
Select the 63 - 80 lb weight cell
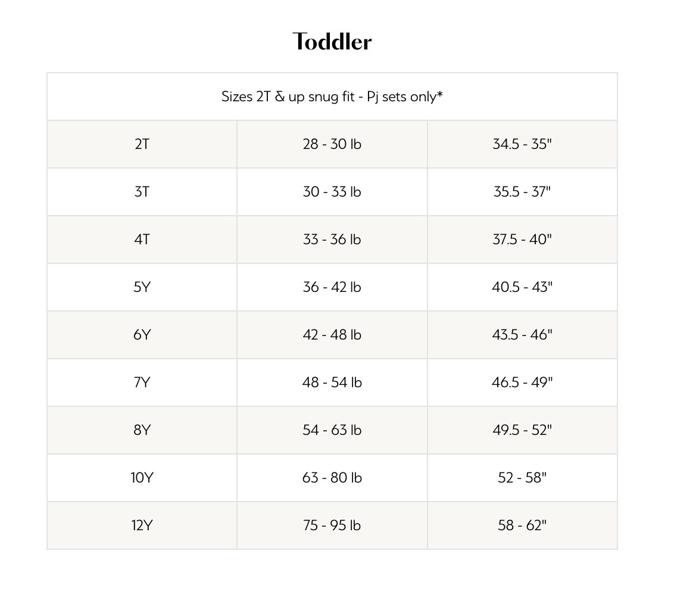332,478
